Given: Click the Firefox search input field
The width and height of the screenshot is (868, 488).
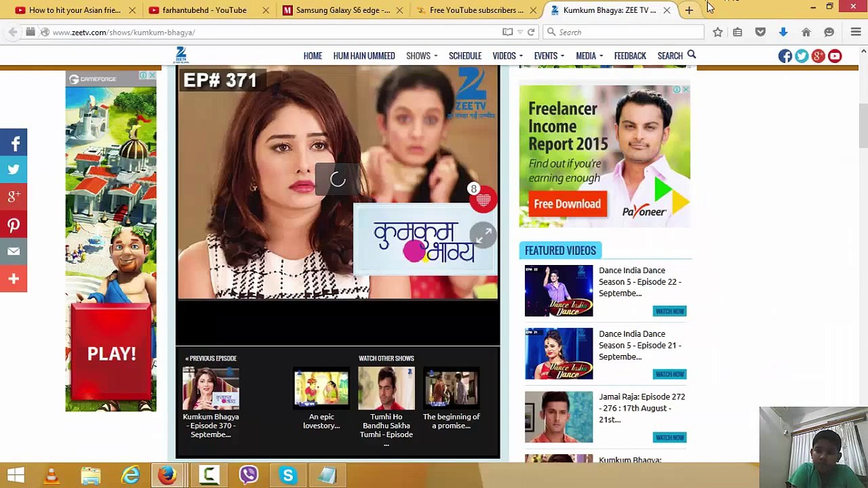Looking at the screenshot, I should pos(624,32).
